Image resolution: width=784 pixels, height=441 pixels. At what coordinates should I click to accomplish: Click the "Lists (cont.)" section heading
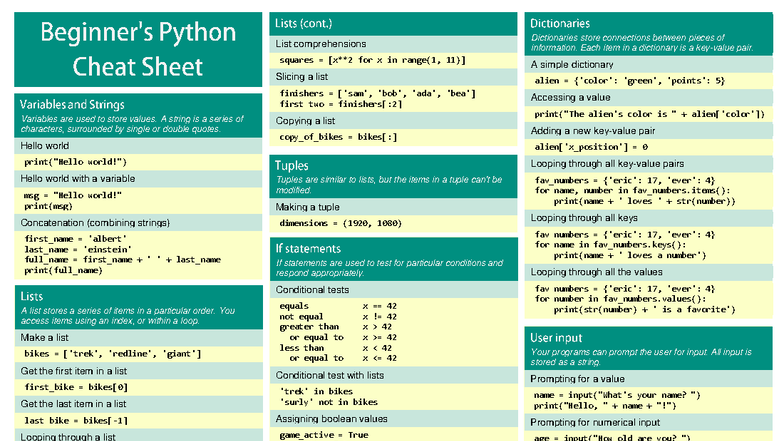click(304, 24)
